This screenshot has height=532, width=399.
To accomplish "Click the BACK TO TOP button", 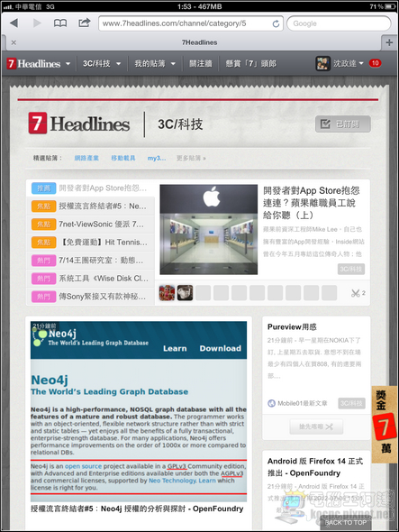I will click(x=346, y=522).
